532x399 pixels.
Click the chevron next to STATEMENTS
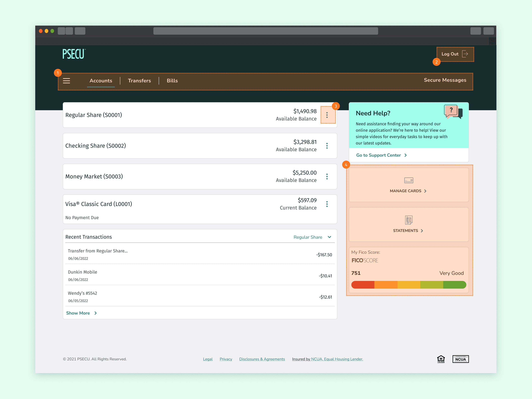click(422, 231)
